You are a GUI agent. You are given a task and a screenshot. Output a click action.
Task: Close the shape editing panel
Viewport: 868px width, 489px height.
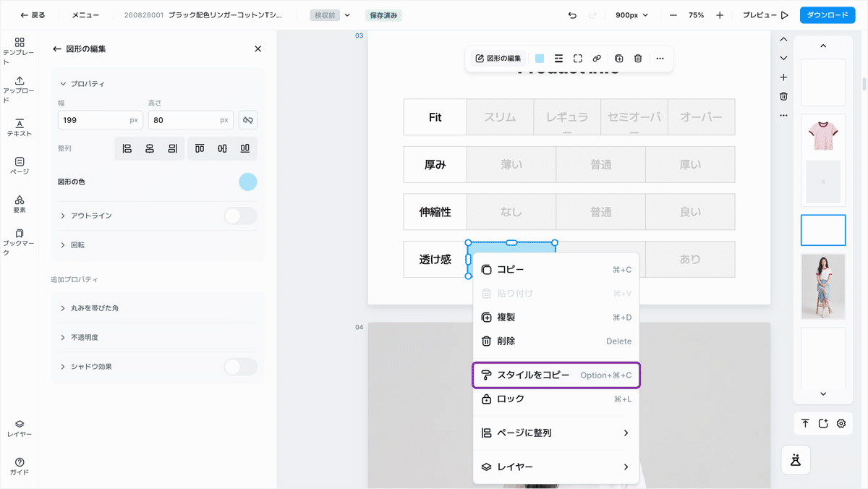[x=258, y=48]
